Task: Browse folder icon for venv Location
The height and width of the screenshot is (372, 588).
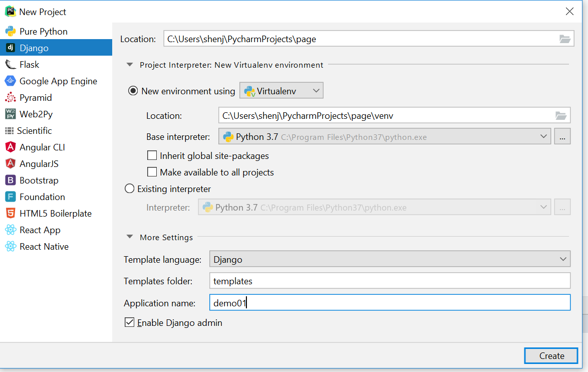Action: coord(561,116)
